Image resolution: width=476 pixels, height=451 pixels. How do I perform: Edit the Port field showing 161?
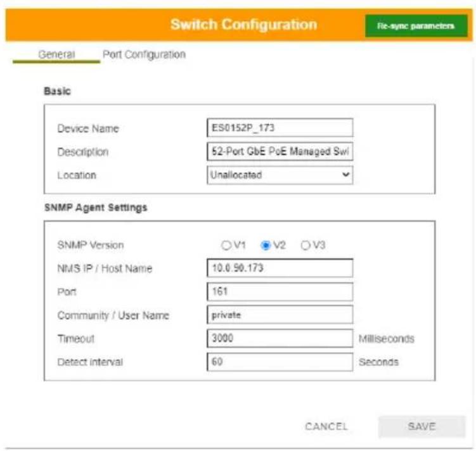[x=280, y=291]
